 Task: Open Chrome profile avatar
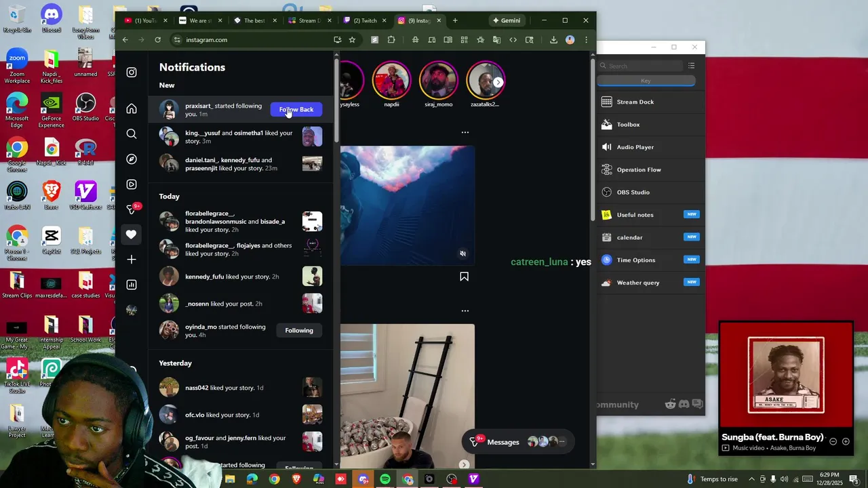(x=570, y=40)
